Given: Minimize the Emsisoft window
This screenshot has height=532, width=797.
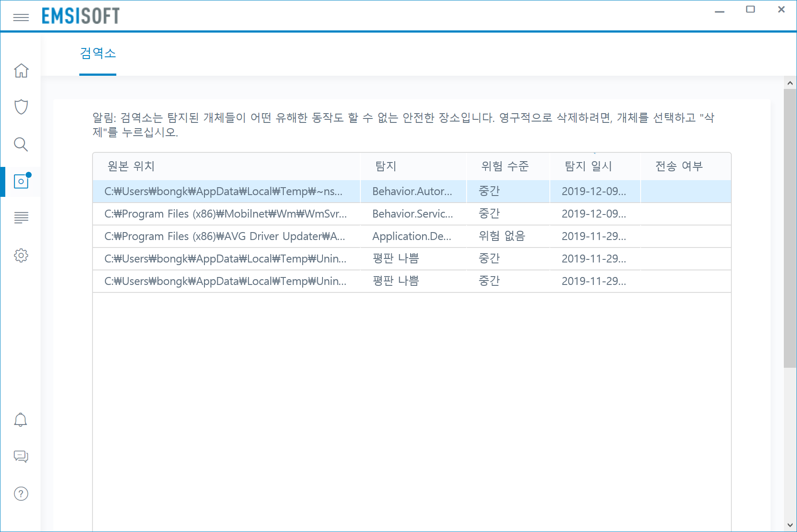Looking at the screenshot, I should click(x=719, y=11).
